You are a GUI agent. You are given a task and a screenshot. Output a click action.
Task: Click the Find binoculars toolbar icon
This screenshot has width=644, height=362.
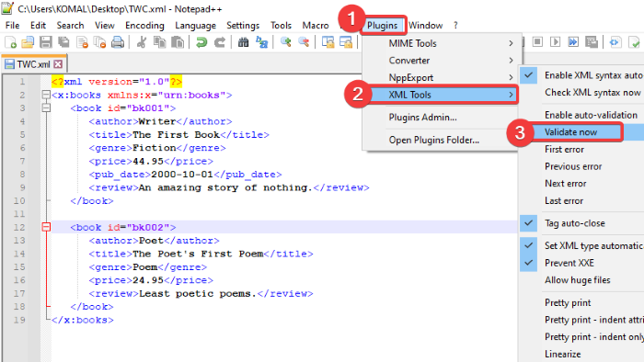pos(243,42)
